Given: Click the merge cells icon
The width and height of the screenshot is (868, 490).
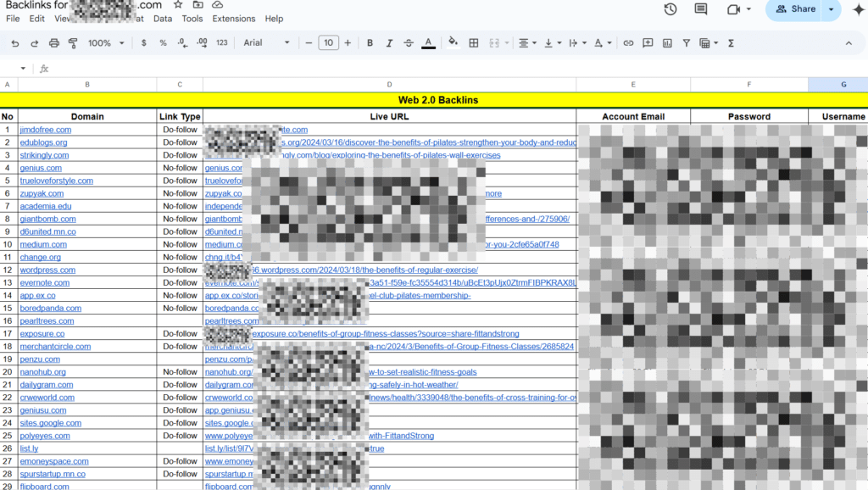Looking at the screenshot, I should [x=494, y=43].
